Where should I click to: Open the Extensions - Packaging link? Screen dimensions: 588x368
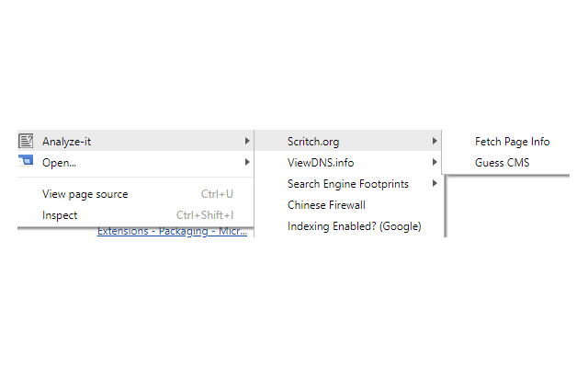click(x=172, y=232)
